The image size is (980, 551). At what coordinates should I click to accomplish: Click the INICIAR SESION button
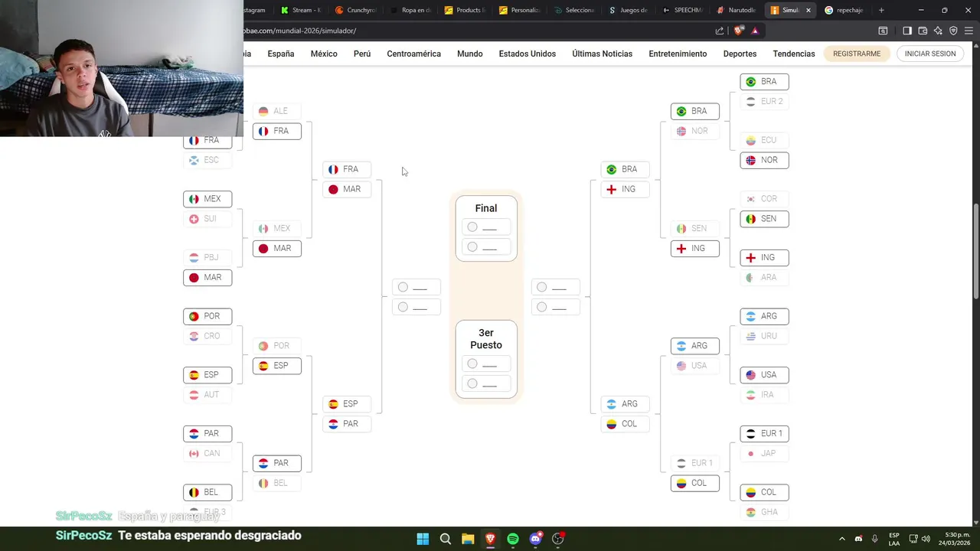click(930, 54)
